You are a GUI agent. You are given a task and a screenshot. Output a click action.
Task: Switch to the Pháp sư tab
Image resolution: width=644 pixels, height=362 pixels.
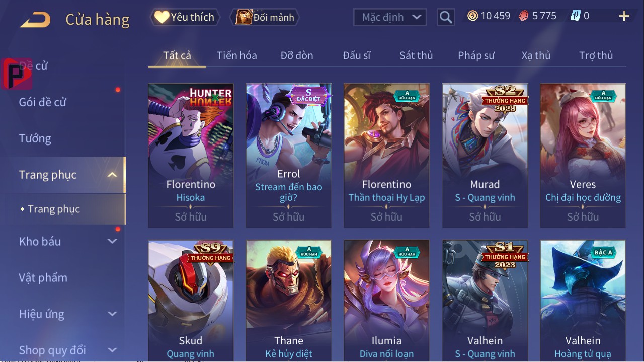coord(476,55)
